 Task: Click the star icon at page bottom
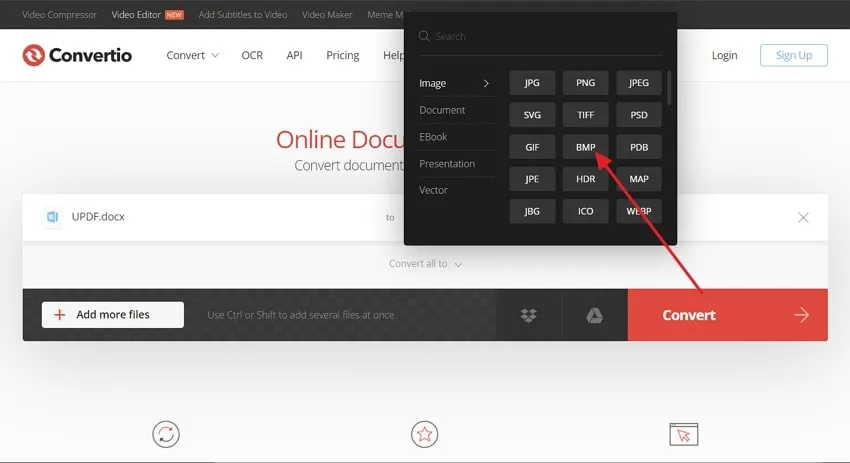pos(424,434)
